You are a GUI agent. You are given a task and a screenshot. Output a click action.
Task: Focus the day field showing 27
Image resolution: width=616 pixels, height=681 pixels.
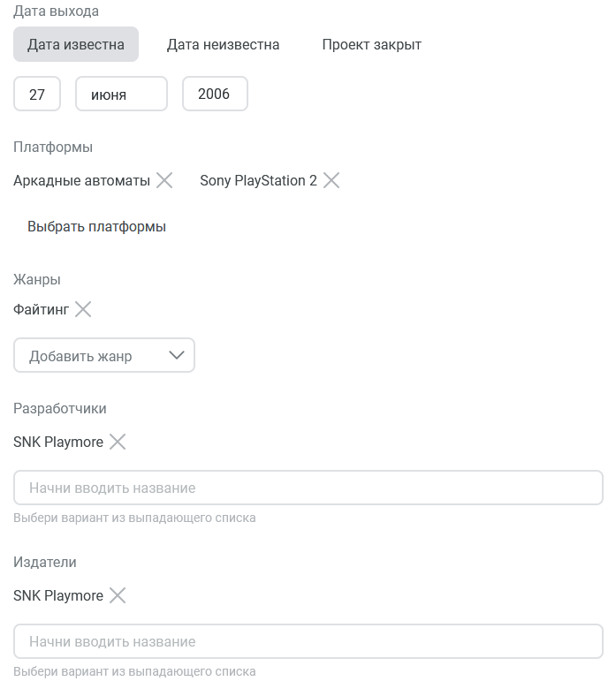point(37,94)
